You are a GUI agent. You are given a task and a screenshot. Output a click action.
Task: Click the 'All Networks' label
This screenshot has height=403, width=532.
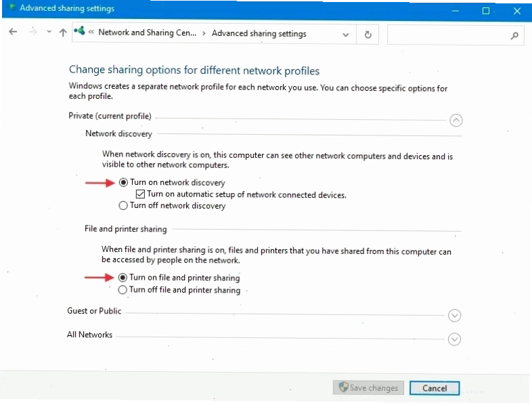pos(89,335)
